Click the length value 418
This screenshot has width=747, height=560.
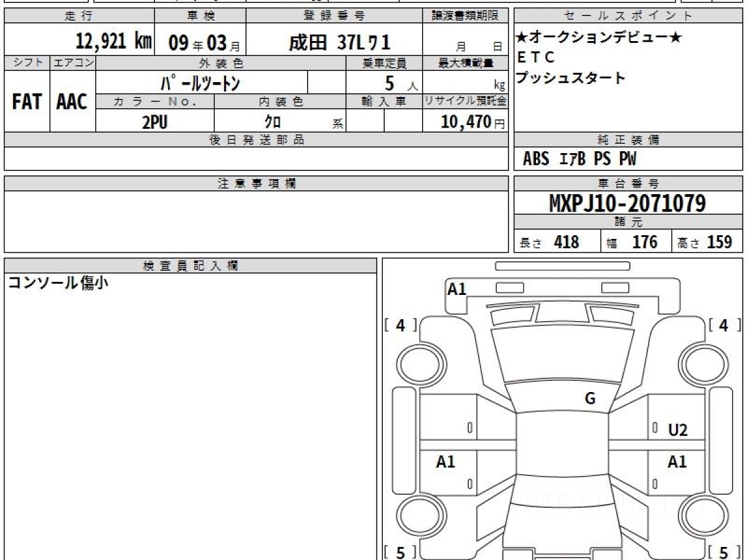(x=566, y=242)
